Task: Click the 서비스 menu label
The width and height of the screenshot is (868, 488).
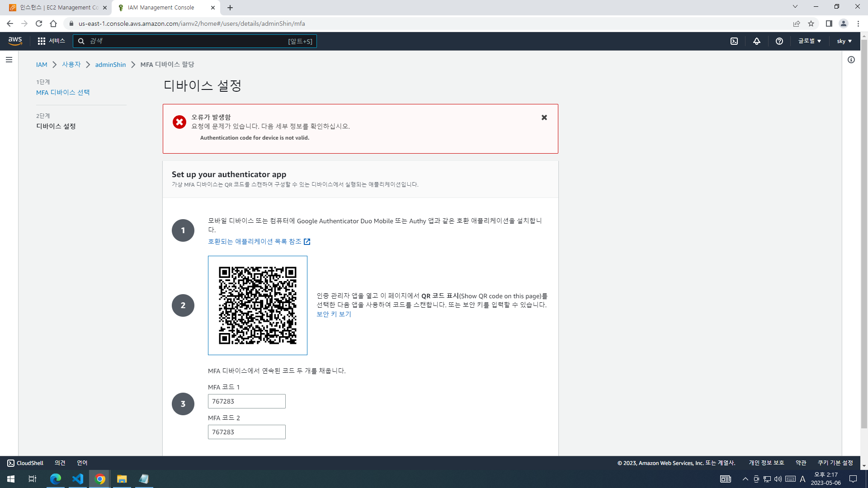Action: click(57, 41)
